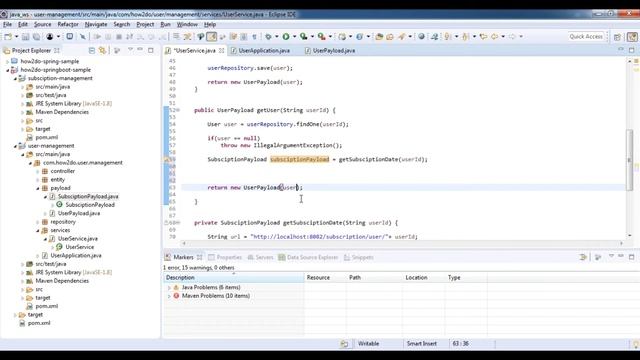The height and width of the screenshot is (360, 640).
Task: Select SubsciptionPayload.java in the tree
Action: [x=84, y=197]
